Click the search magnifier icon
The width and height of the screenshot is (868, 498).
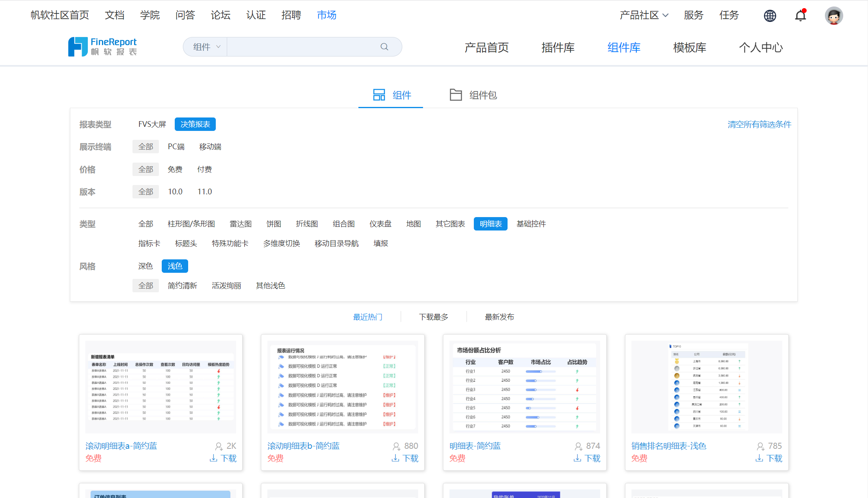click(x=384, y=47)
